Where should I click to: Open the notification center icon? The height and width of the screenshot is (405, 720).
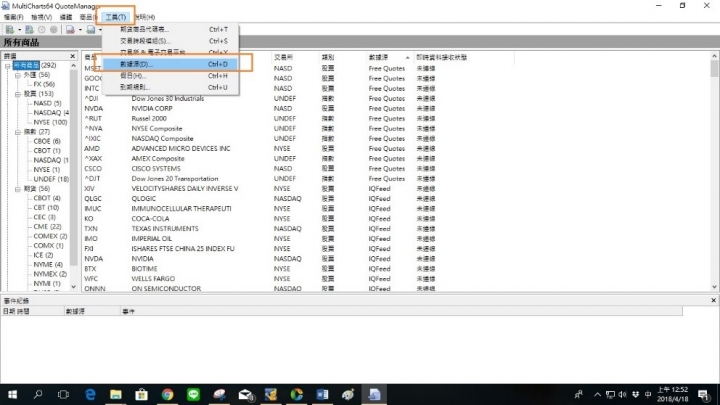[x=703, y=394]
